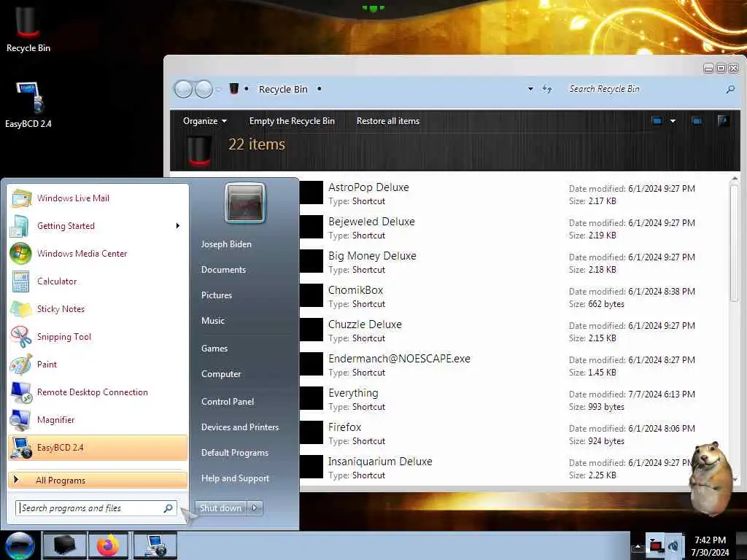Open Documents from Start menu

click(223, 270)
